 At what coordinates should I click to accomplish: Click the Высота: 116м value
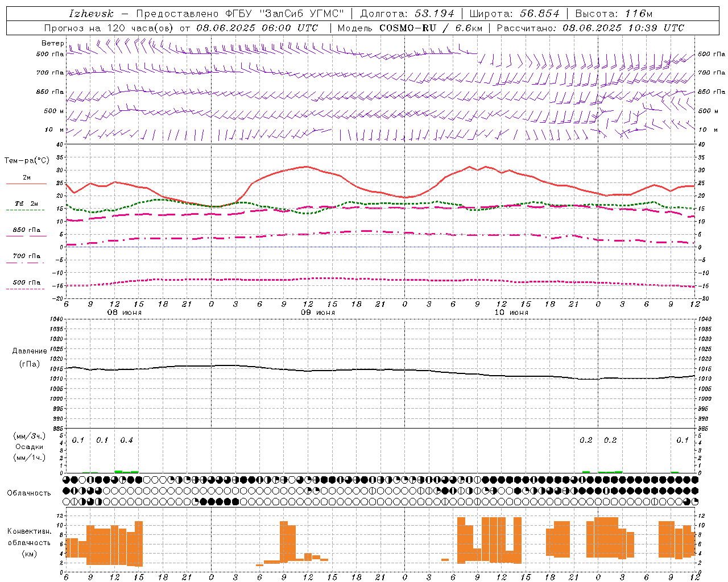coord(614,14)
